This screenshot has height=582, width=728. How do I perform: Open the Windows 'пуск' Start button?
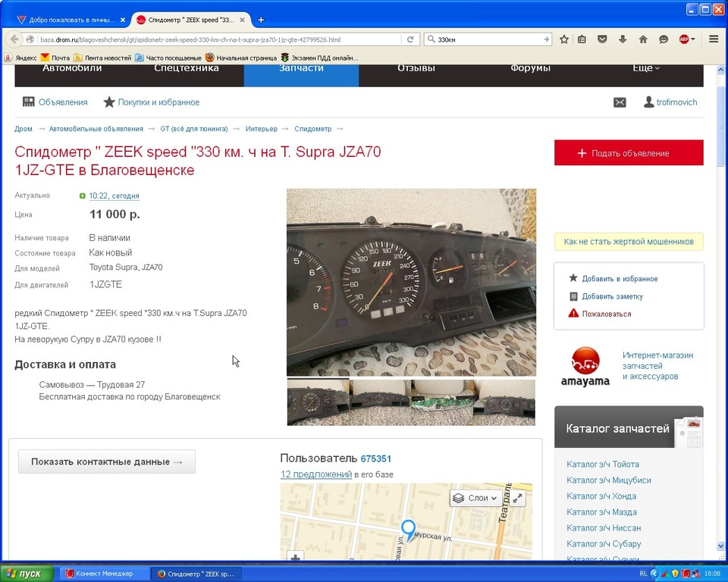[x=27, y=574]
